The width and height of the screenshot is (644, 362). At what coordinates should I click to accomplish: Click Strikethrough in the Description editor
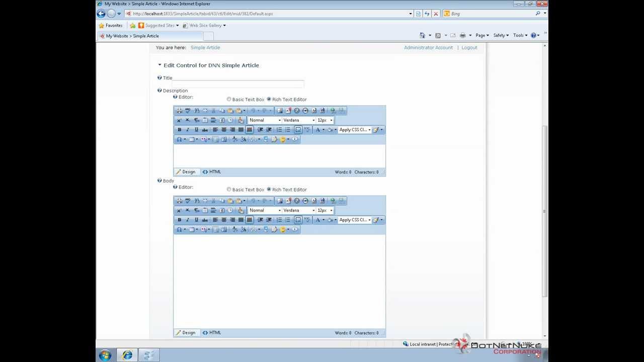(x=205, y=130)
